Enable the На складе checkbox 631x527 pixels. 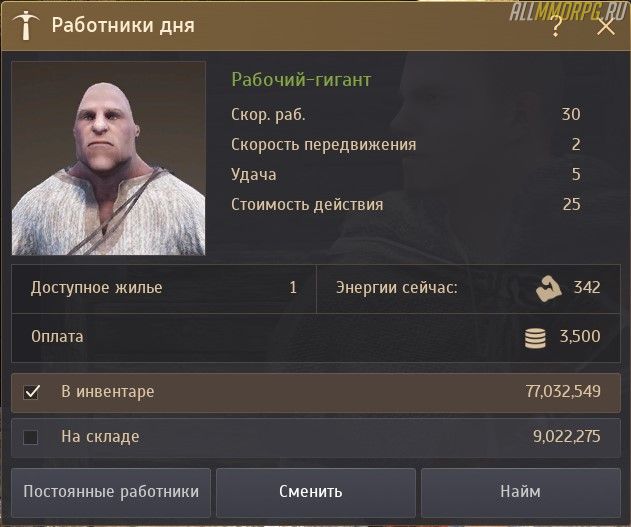click(x=31, y=437)
